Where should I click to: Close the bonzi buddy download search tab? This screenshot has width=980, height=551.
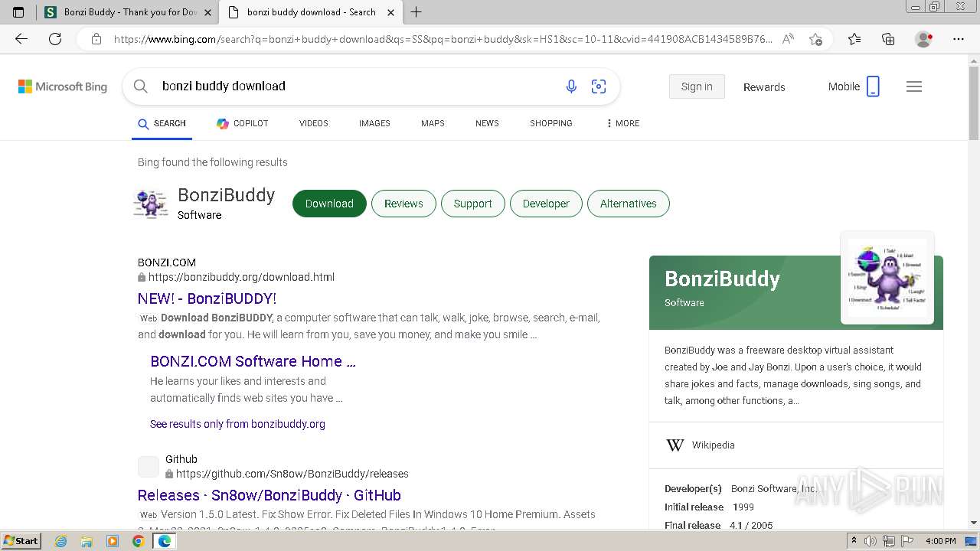pyautogui.click(x=390, y=12)
